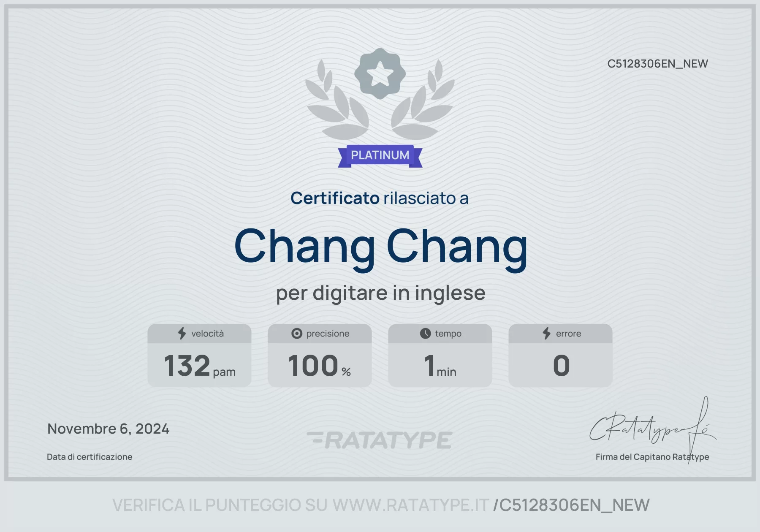This screenshot has width=760, height=532.
Task: Click the 'Firma del Capitano Ratatype' caption
Action: 652,457
